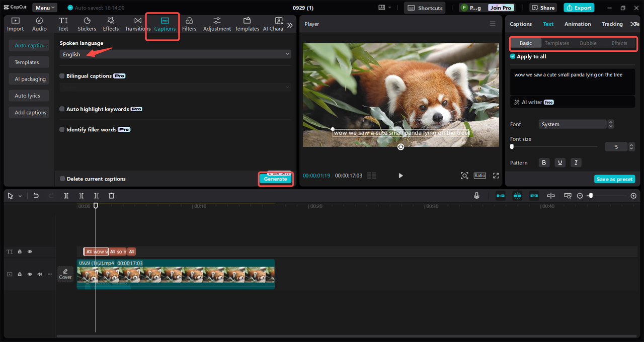Open the Stickers panel
Image resolution: width=644 pixels, height=342 pixels.
click(x=87, y=24)
